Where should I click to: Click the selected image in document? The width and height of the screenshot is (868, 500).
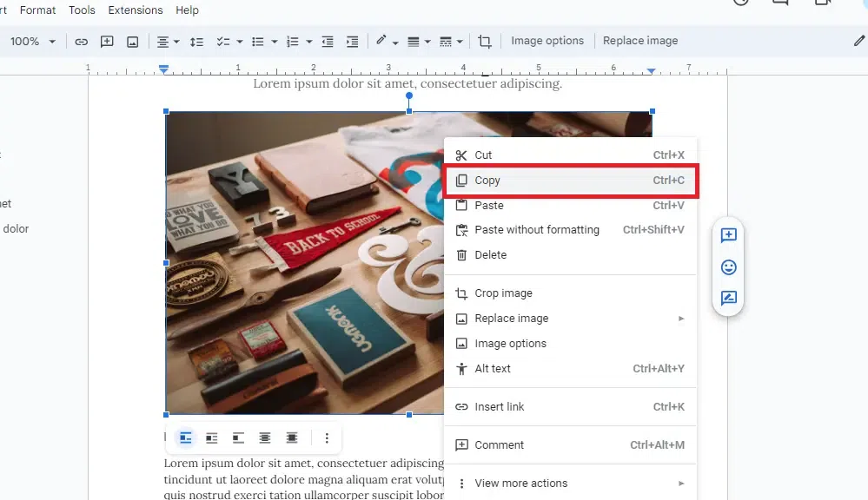click(x=304, y=263)
